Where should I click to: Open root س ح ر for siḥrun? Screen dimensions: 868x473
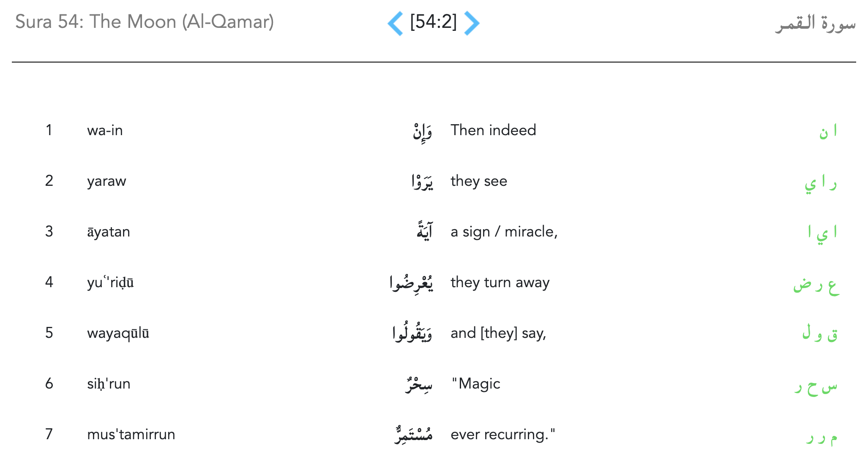816,386
